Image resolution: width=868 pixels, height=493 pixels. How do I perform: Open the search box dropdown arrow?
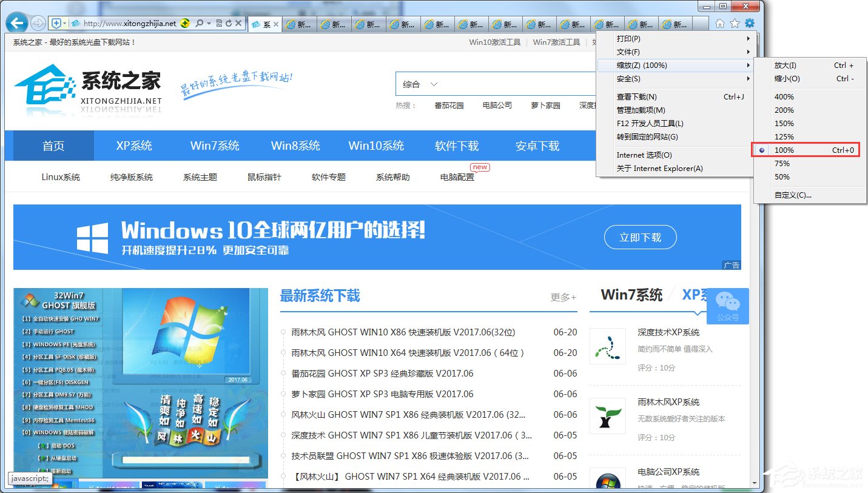click(208, 24)
